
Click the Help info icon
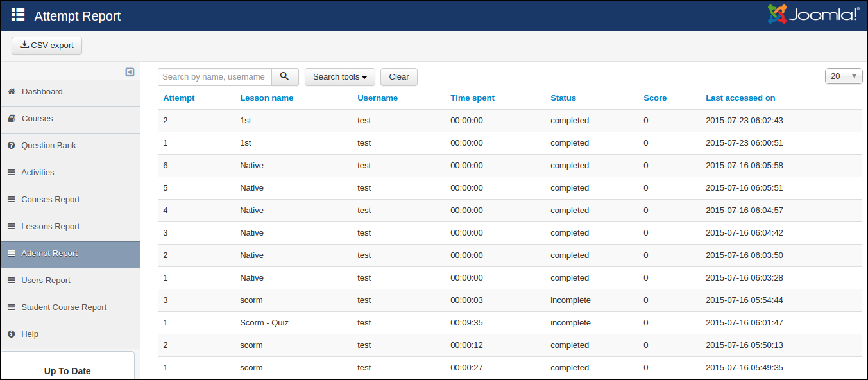tap(12, 334)
